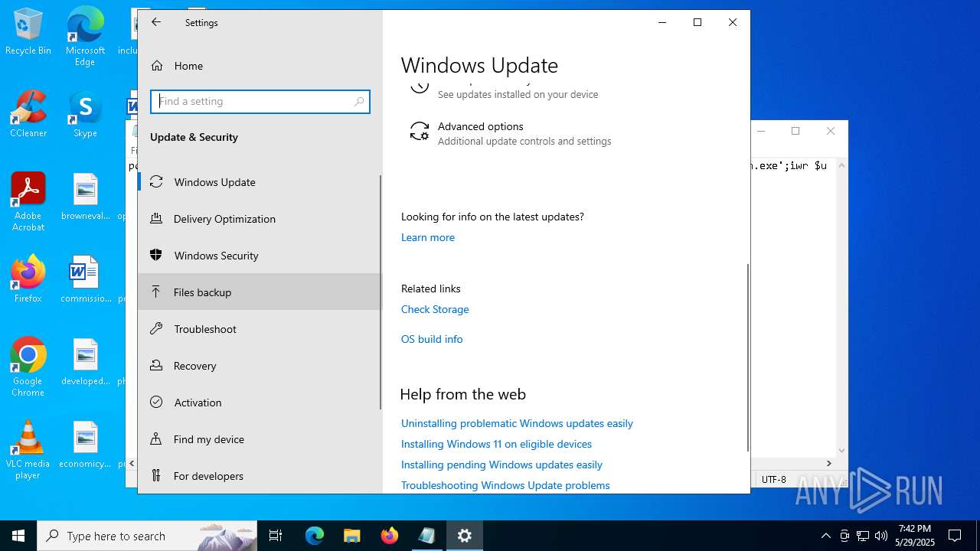Show hidden system tray icons

point(825,536)
